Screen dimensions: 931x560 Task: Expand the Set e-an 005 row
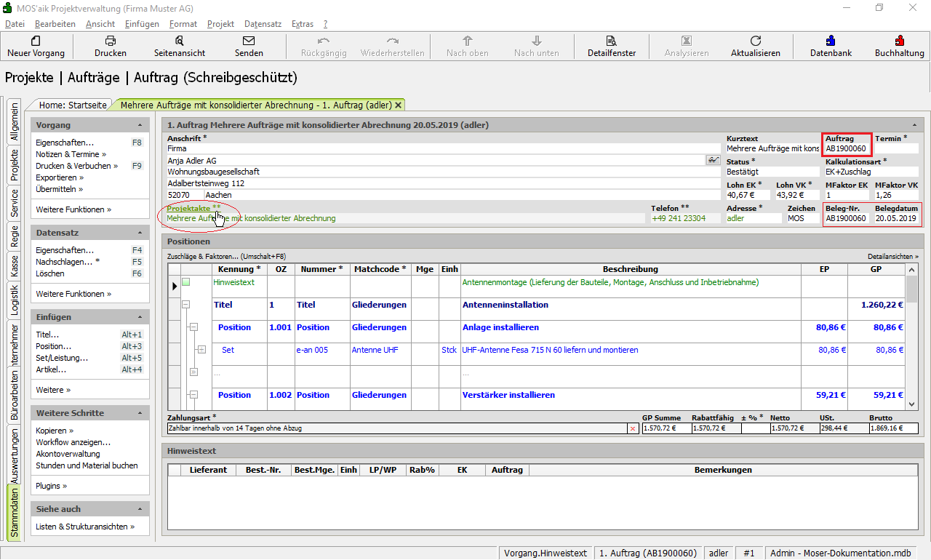pos(201,351)
